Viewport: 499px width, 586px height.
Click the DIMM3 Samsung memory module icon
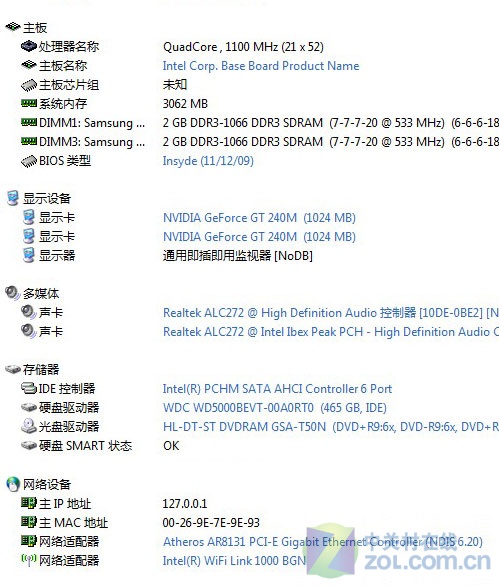28,142
